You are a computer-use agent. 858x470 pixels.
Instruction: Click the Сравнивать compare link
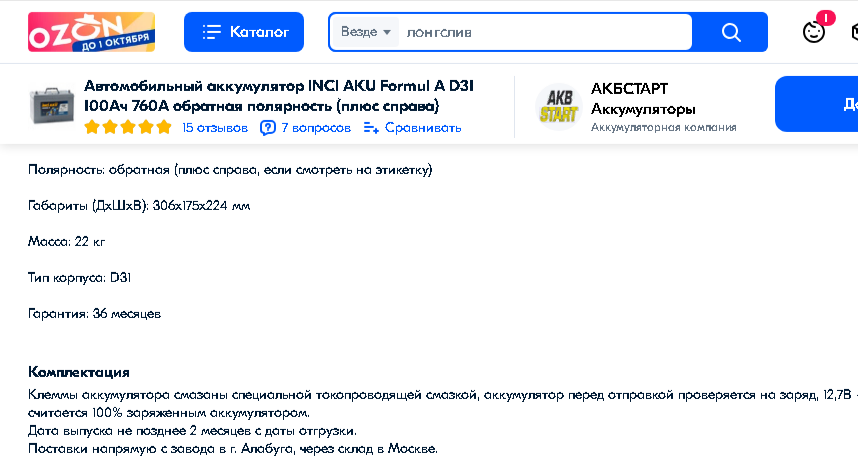[x=423, y=128]
